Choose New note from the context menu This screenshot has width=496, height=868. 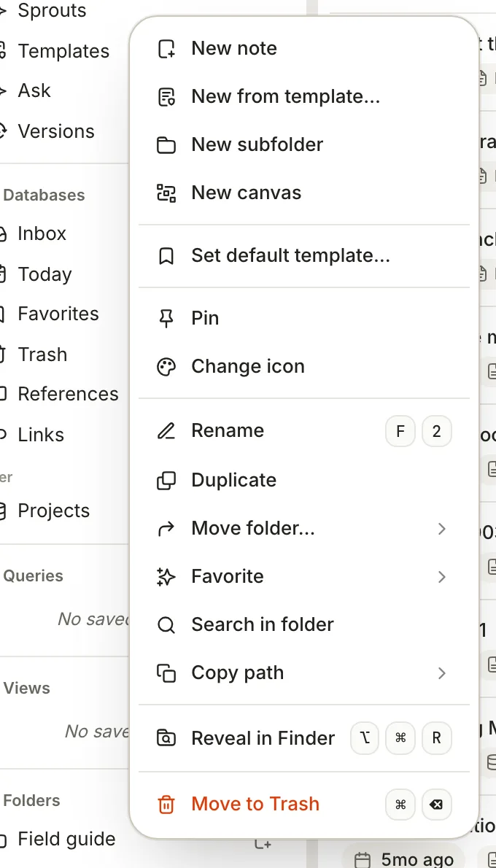304,49
